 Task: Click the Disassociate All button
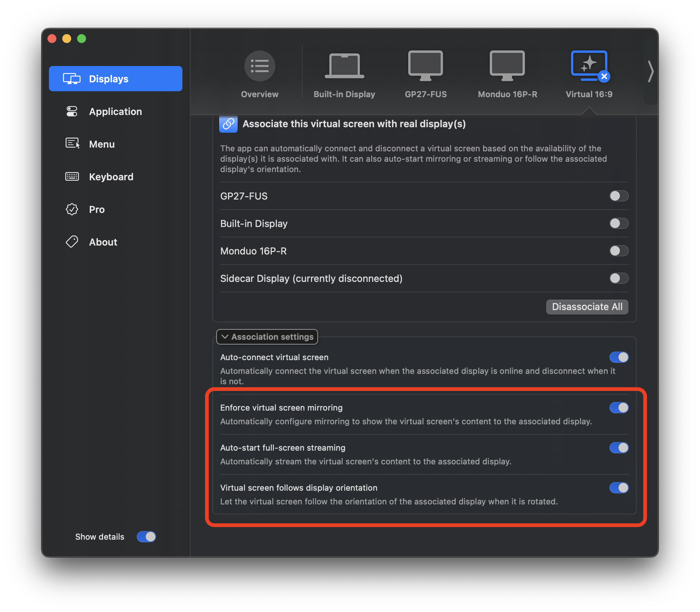coord(587,307)
